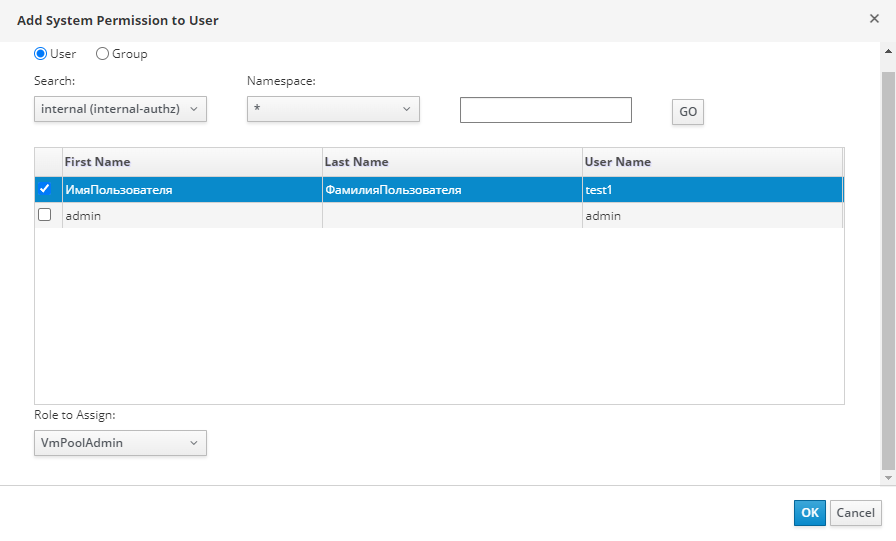Image resolution: width=896 pixels, height=541 pixels.
Task: Open the Search internal-authz dropdown
Action: point(120,109)
